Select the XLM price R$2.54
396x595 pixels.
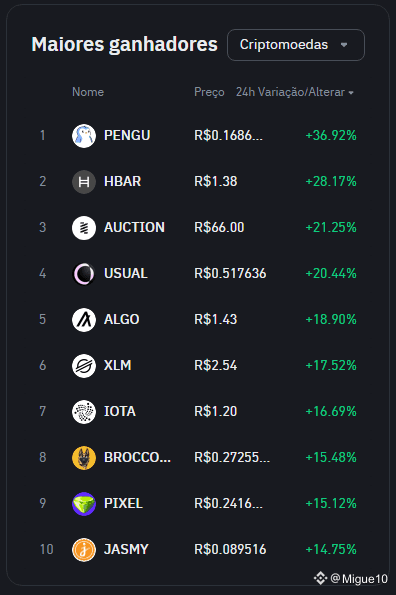215,365
